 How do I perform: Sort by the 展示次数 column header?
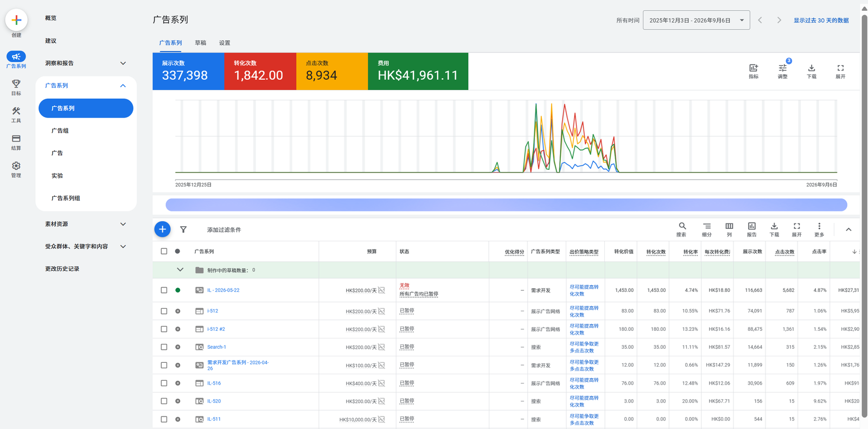tap(752, 252)
